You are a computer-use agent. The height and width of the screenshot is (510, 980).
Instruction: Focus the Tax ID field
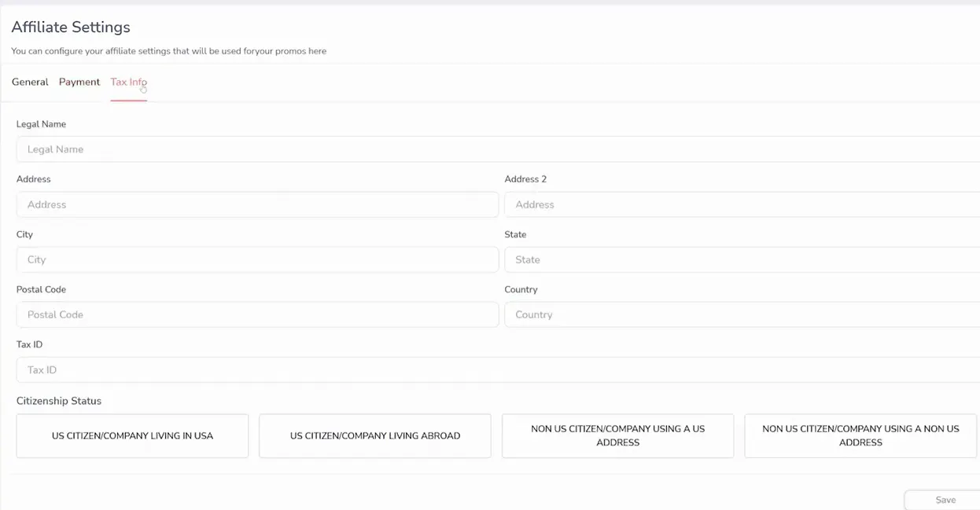(498, 369)
